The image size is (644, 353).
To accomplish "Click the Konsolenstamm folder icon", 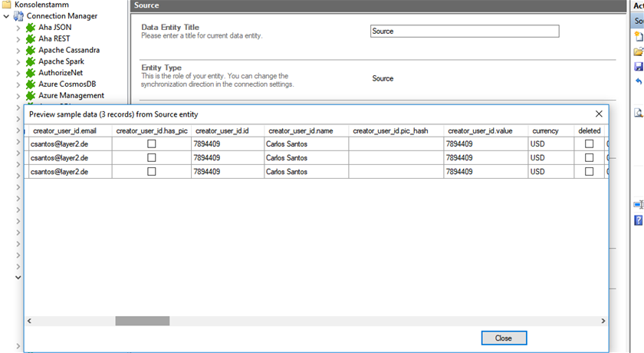I will pyautogui.click(x=7, y=5).
